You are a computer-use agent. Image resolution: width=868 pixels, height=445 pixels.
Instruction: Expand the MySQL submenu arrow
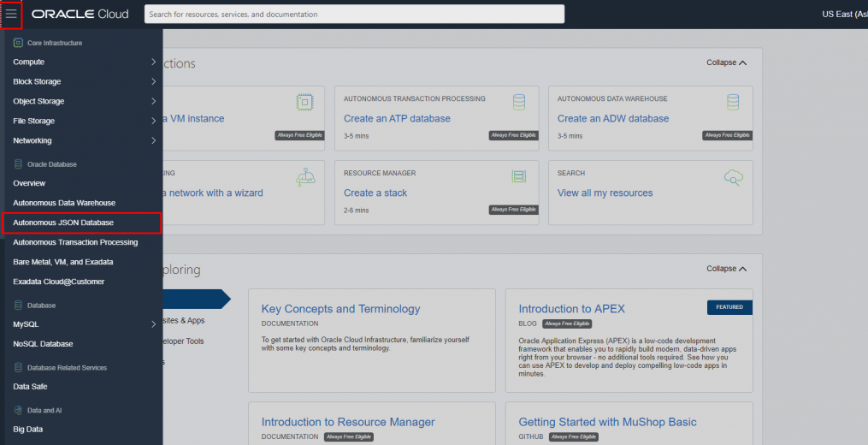point(153,324)
